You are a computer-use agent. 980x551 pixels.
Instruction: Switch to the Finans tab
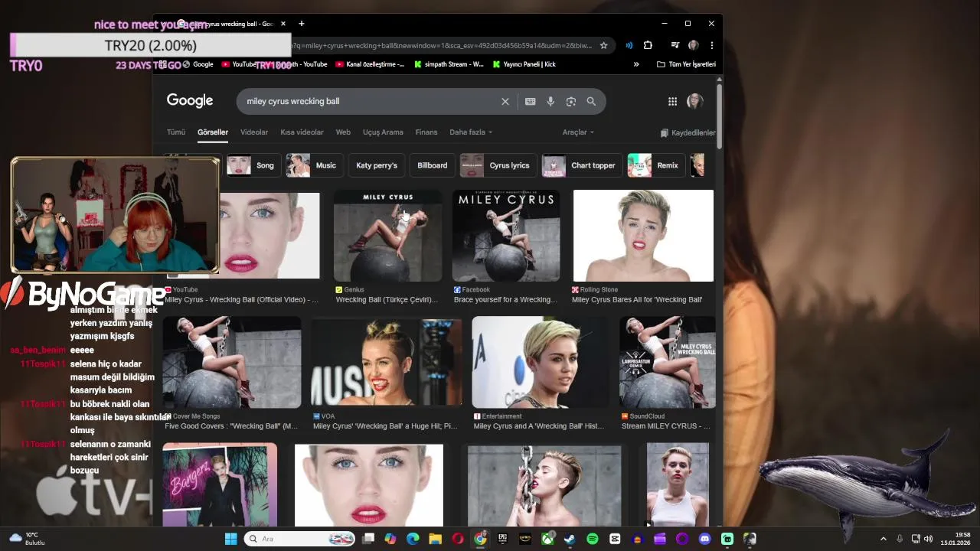point(426,132)
